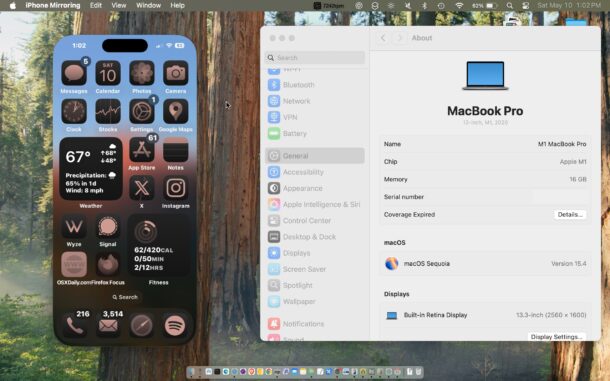The image size is (610, 381).
Task: Tap Search pill on iPhone home screen
Action: pyautogui.click(x=125, y=297)
